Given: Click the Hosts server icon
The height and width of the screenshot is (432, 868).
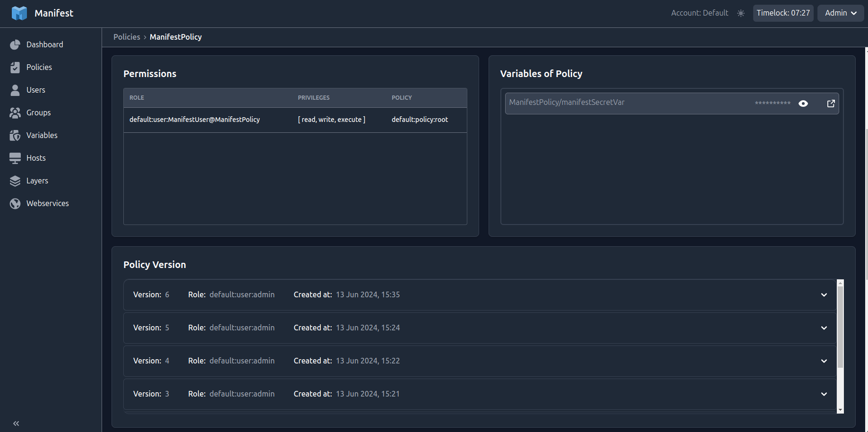Looking at the screenshot, I should click(x=15, y=158).
